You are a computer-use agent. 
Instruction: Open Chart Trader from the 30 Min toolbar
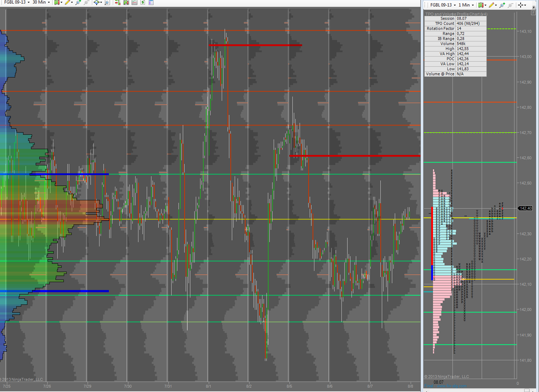118,3
